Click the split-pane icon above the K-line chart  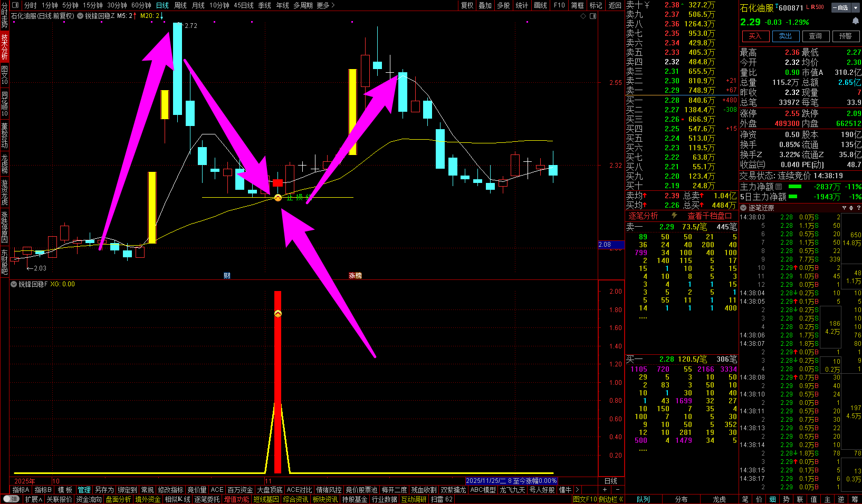[x=593, y=16]
